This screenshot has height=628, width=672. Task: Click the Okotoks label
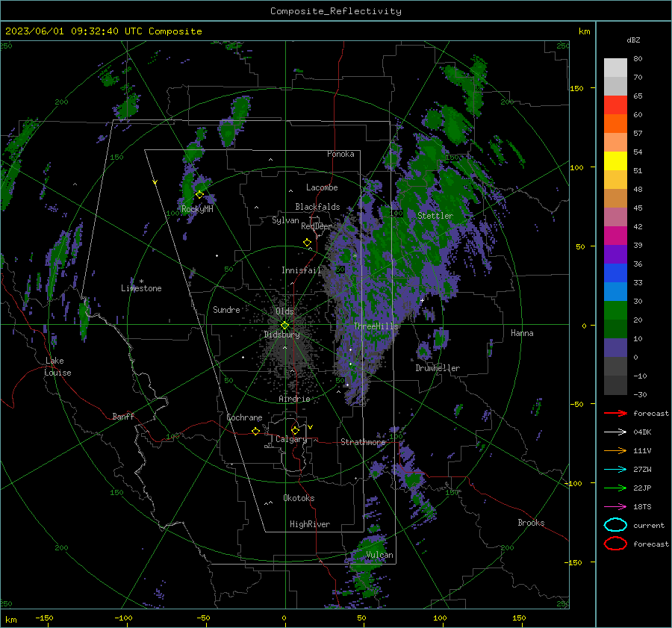click(x=299, y=498)
